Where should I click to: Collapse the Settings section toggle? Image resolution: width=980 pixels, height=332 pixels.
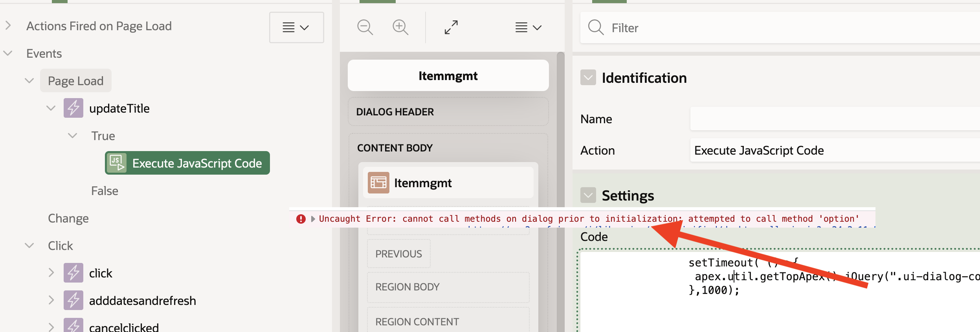coord(588,195)
